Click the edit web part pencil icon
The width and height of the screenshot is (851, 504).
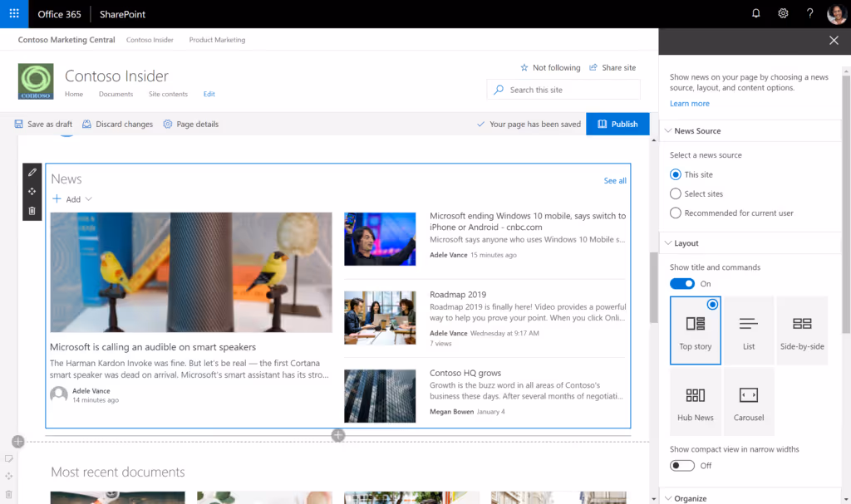32,173
